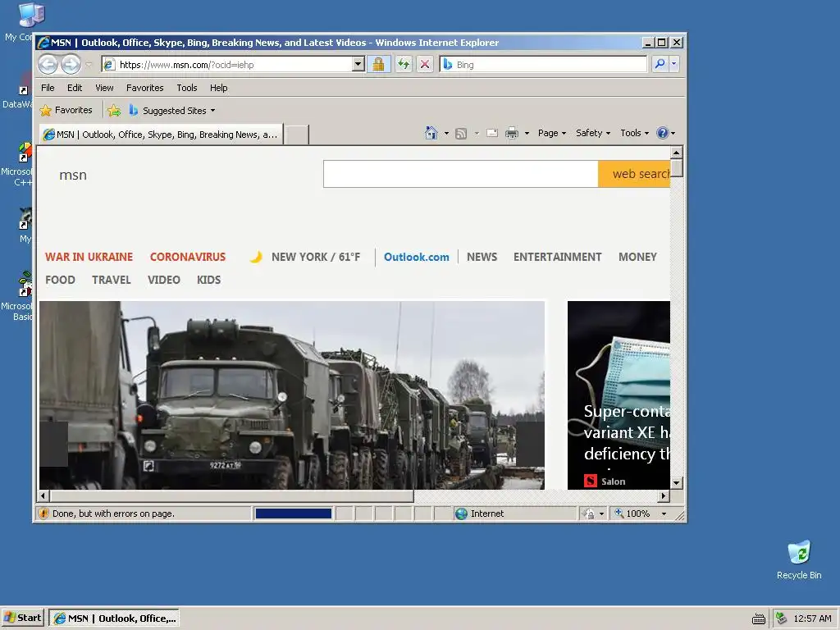The width and height of the screenshot is (840, 630).
Task: Click the NEW YORK / 61°F weather link
Action: pos(316,257)
